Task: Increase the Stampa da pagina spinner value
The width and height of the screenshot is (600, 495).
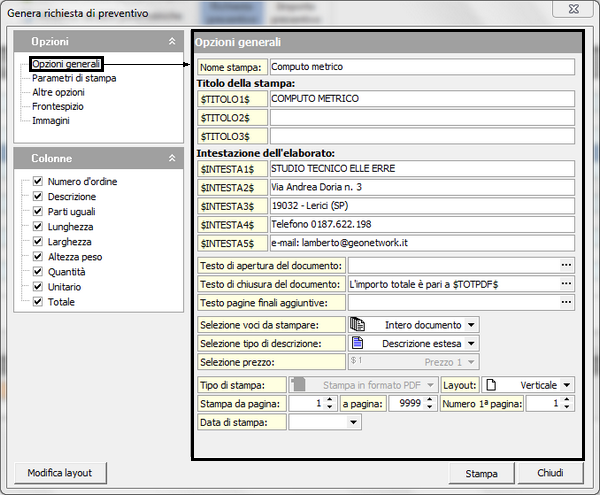Action: point(330,400)
